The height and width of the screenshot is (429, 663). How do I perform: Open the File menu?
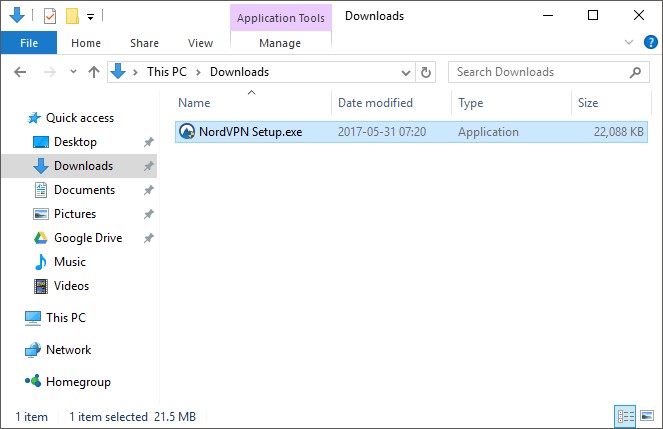point(29,43)
